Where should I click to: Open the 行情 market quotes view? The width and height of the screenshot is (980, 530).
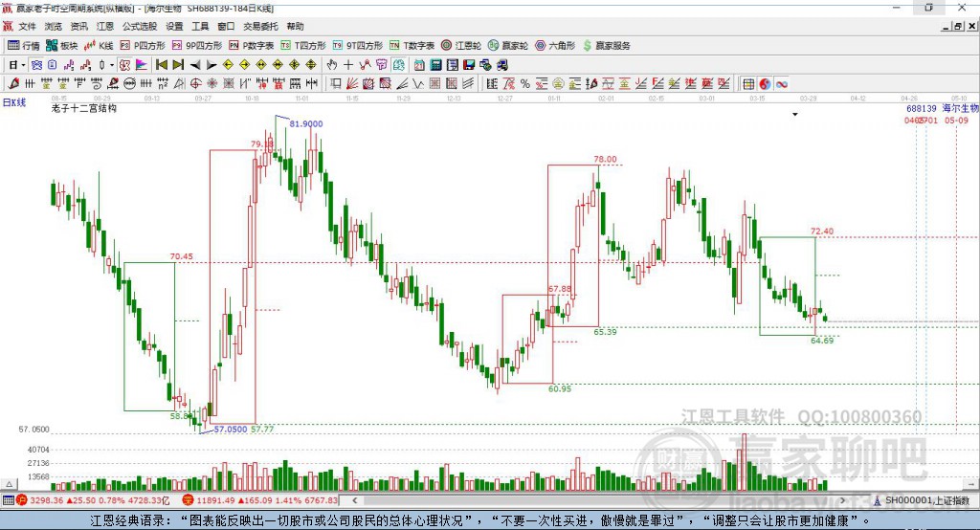(x=24, y=46)
